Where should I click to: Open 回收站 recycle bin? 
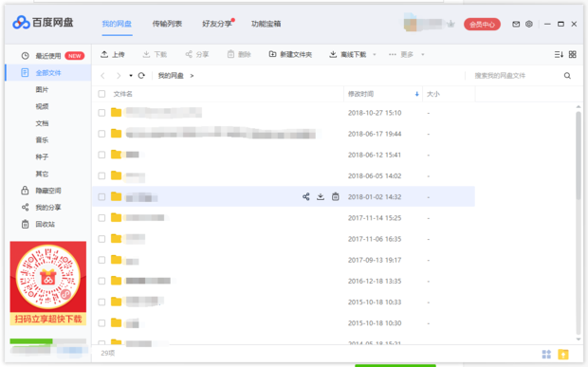tap(38, 224)
